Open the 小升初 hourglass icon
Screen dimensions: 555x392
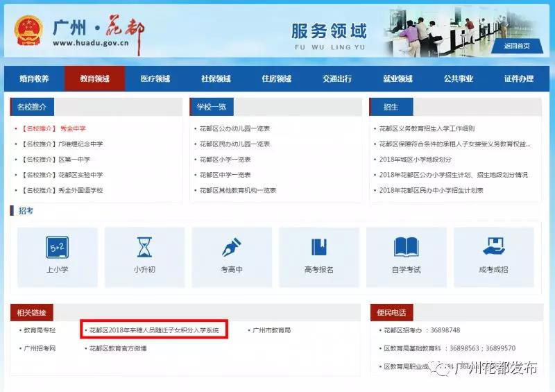(144, 248)
